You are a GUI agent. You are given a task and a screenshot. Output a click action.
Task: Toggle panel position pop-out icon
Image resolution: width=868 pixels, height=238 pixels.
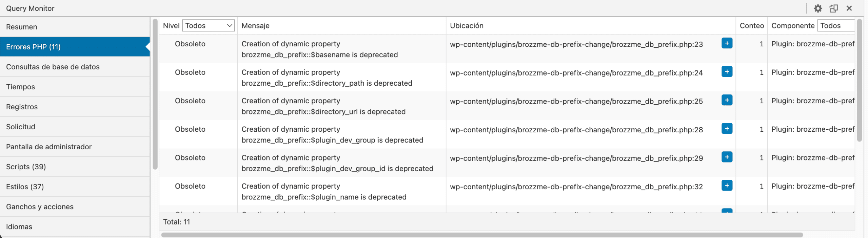tap(833, 8)
